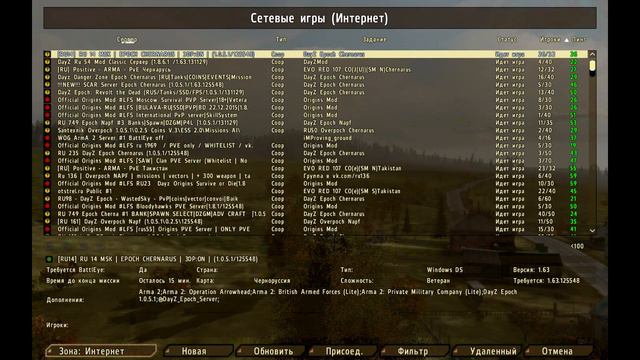
Task: Click the DayZ Epoch Napf mission cell
Action: [327, 123]
